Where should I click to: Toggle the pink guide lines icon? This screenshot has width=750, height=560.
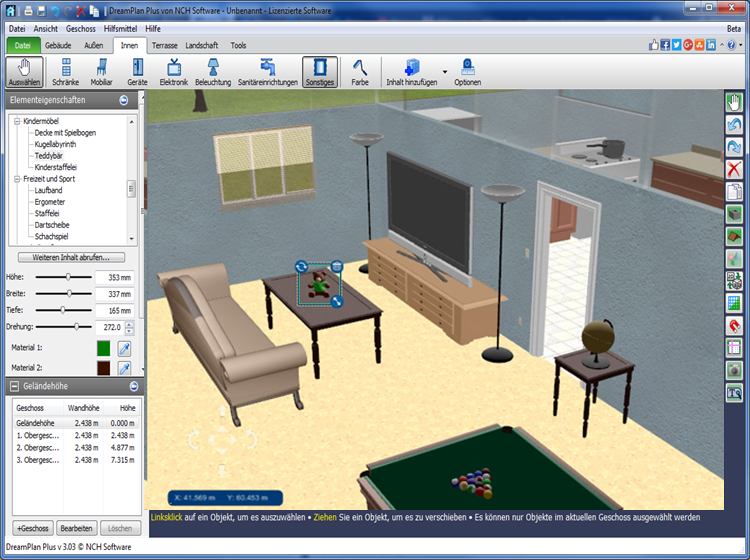tap(734, 348)
